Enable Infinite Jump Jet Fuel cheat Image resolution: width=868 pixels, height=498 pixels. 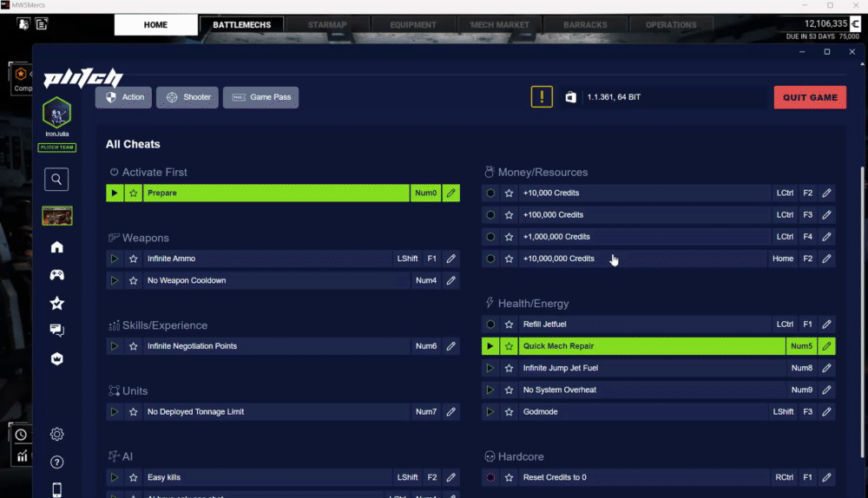(490, 368)
